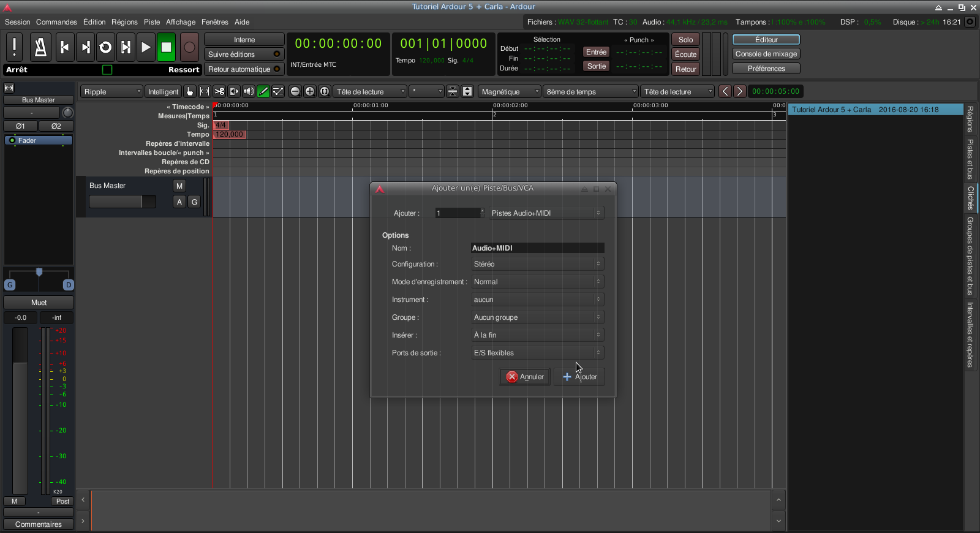Start playback with the Play button

146,47
